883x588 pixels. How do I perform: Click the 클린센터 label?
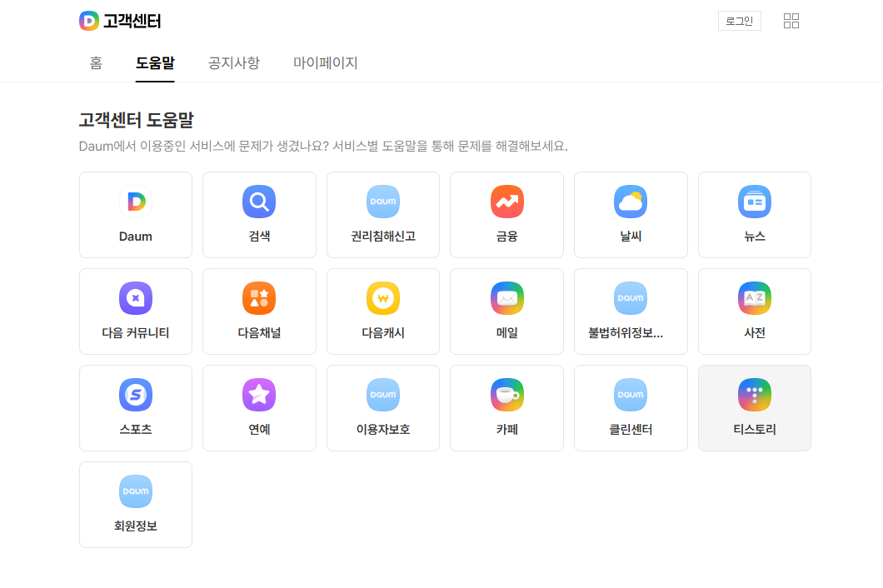point(631,430)
